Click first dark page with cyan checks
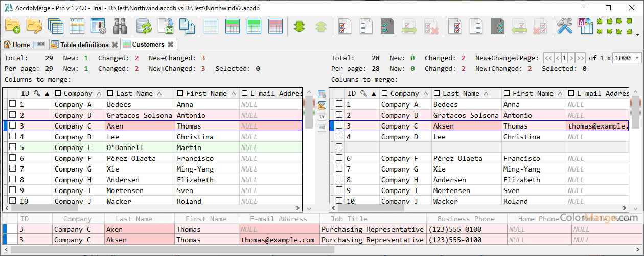The width and height of the screenshot is (644, 256). [387, 26]
